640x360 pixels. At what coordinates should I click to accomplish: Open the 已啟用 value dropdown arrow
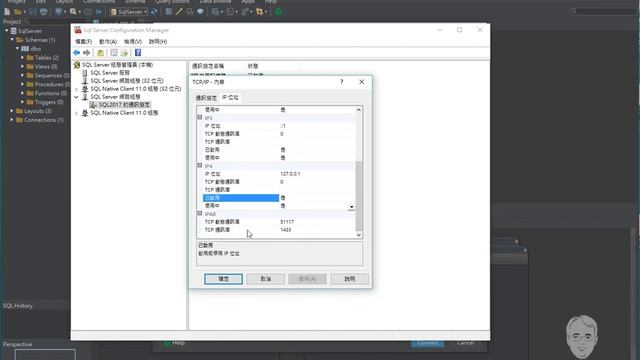pyautogui.click(x=351, y=207)
